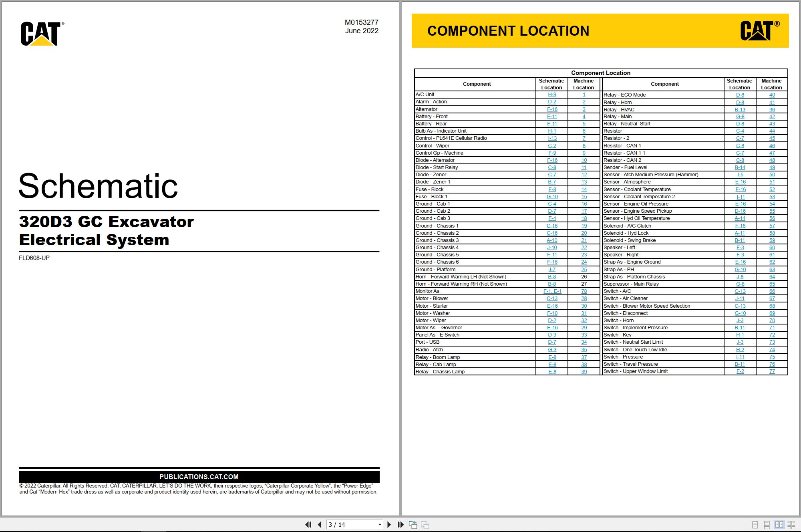
Task: Jump to the last page
Action: point(400,524)
